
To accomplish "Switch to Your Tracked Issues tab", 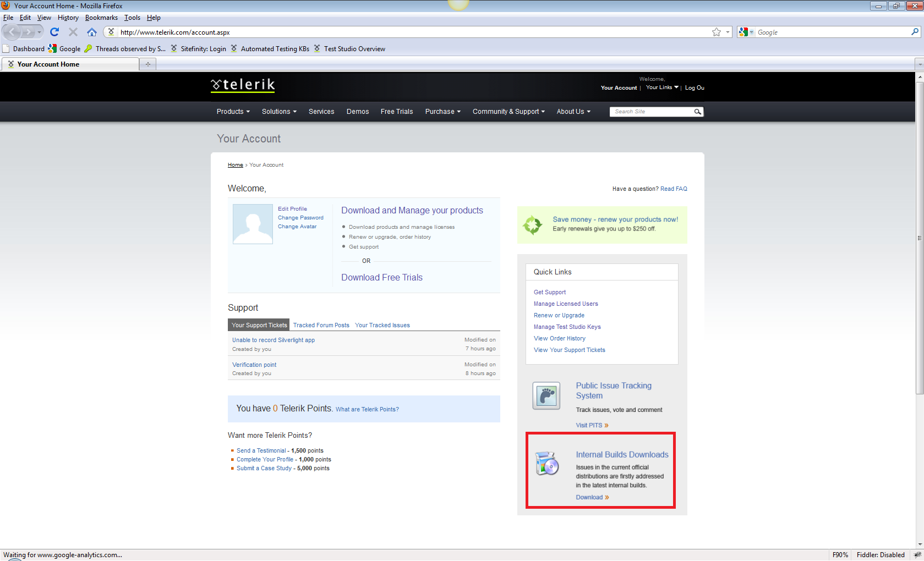I will (x=382, y=325).
